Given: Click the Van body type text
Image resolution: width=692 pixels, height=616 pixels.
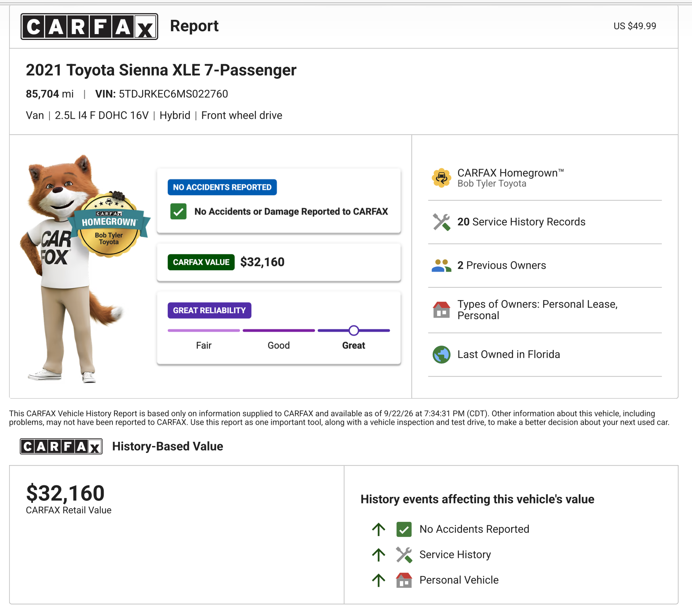Looking at the screenshot, I should pos(35,116).
